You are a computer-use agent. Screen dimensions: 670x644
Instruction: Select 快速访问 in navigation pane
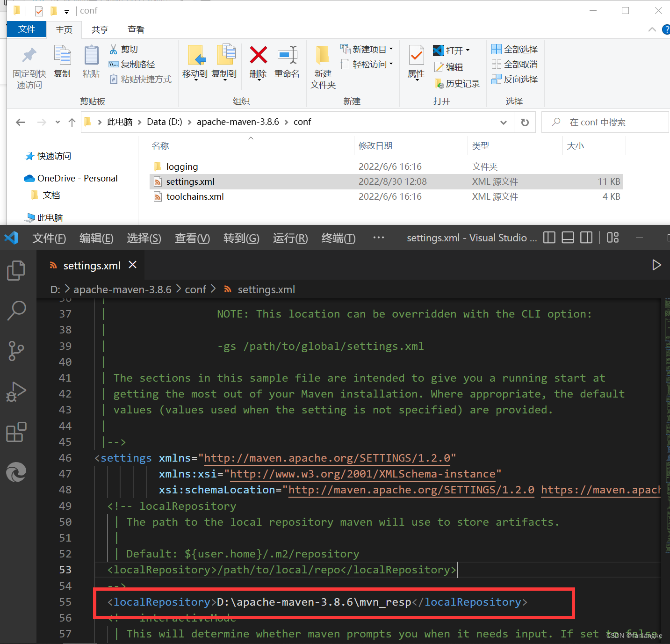coord(49,156)
